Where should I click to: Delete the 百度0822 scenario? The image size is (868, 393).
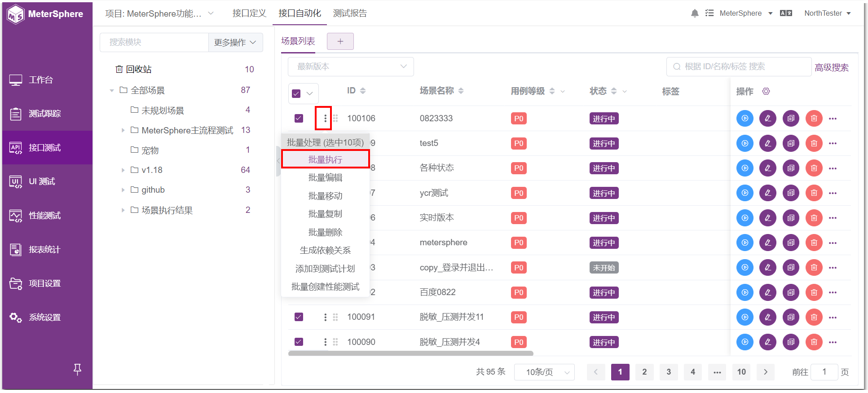[x=814, y=292]
